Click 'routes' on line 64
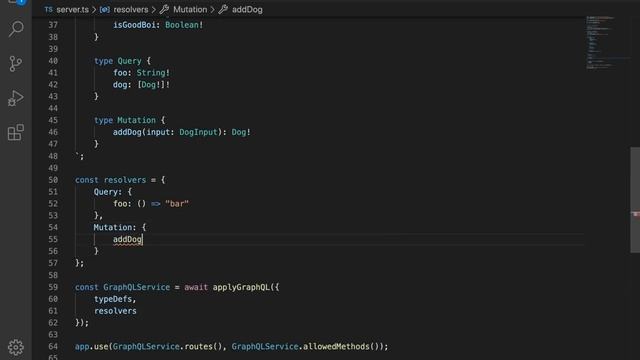 (x=198, y=347)
